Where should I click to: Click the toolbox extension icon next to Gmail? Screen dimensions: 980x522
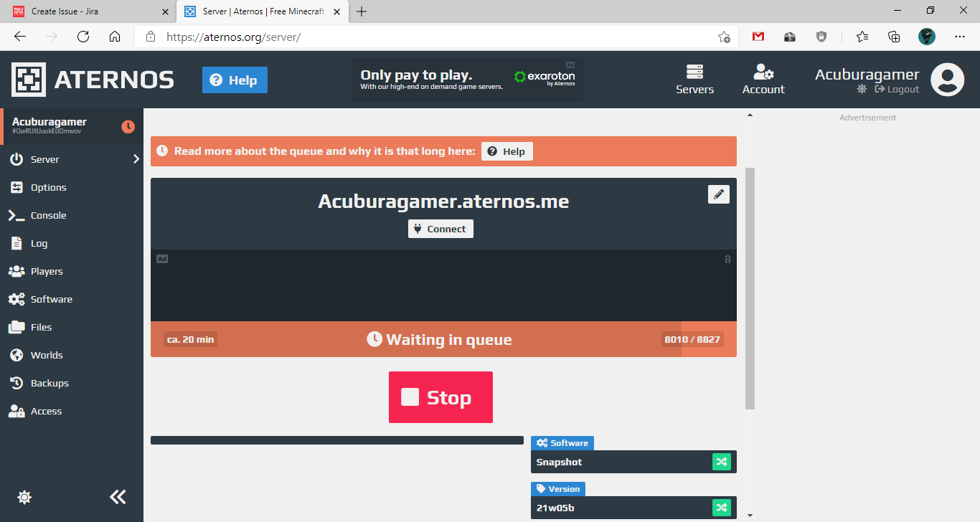pyautogui.click(x=790, y=37)
